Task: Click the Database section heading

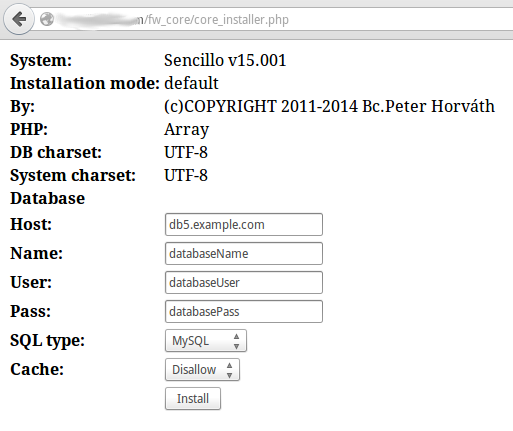Action: (x=48, y=199)
